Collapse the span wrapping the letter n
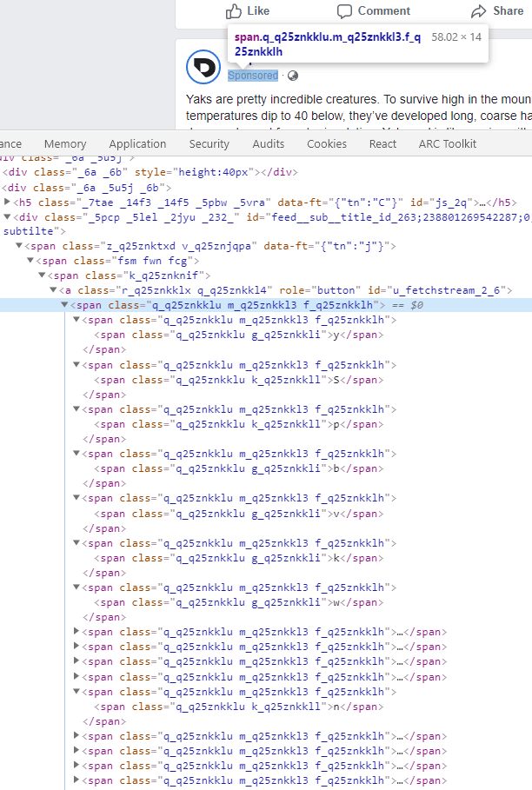Screen dimensions: 532x790 point(76,692)
